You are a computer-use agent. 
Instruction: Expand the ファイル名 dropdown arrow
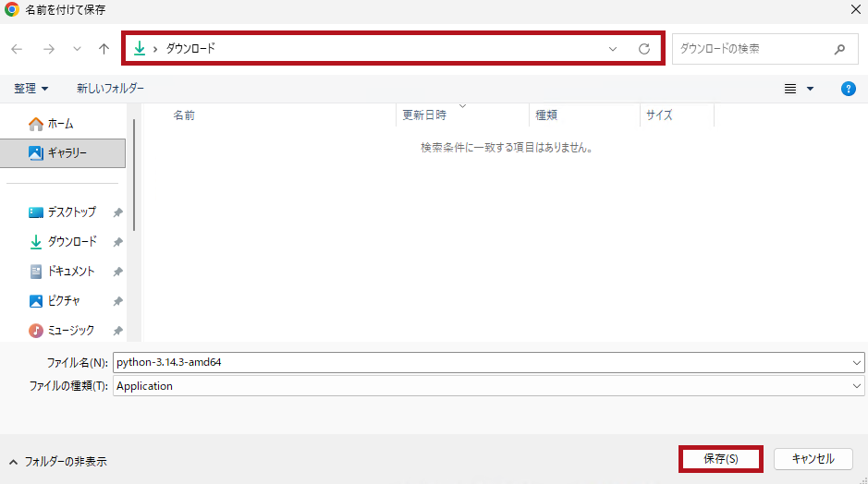(857, 362)
